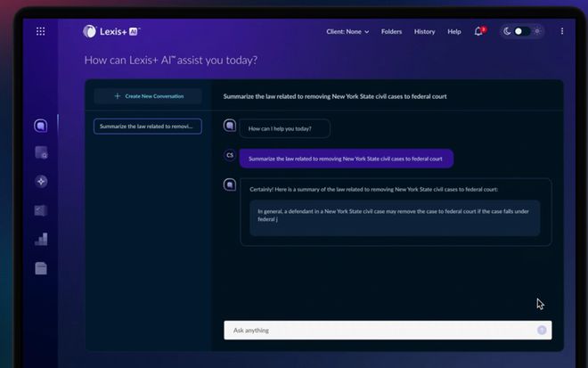This screenshot has height=368, width=588.
Task: Select dark mode via moon icon
Action: tap(508, 31)
